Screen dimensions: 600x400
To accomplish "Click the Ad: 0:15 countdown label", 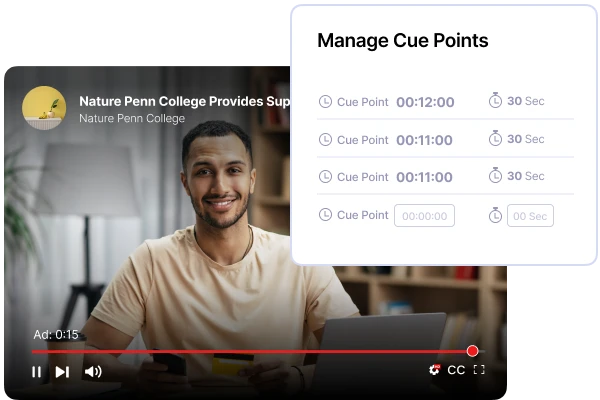I will 56,335.
